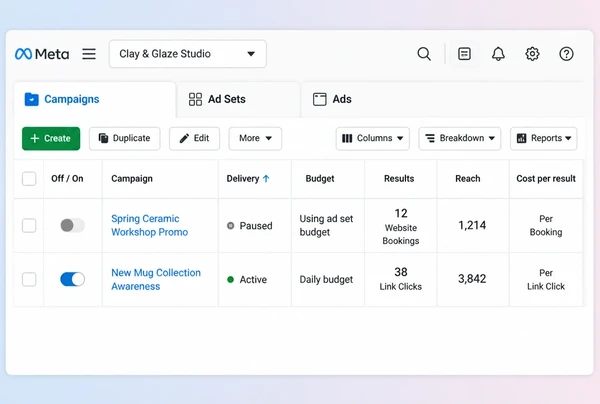This screenshot has width=600, height=404.
Task: Turn off the New Mug Collection Awareness toggle
Action: (x=72, y=279)
